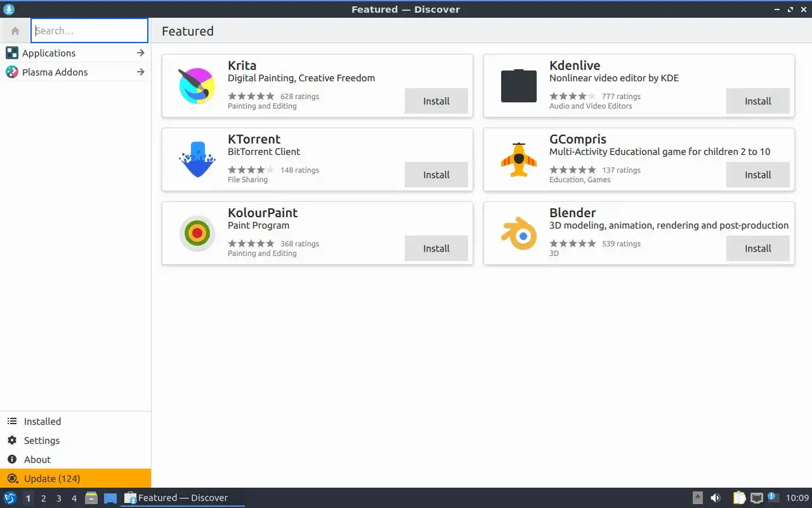Image resolution: width=812 pixels, height=508 pixels.
Task: Click the About info icon
Action: [x=12, y=459]
